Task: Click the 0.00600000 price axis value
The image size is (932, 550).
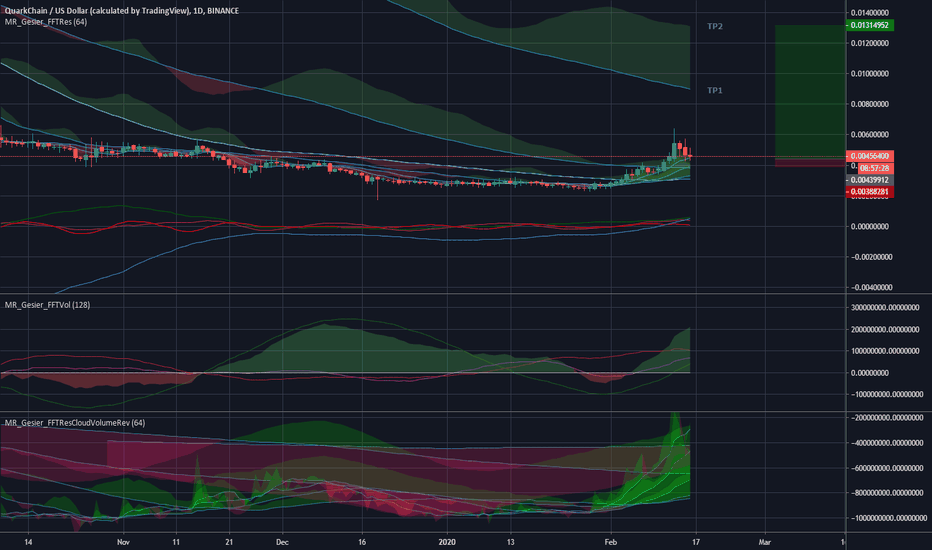Action: click(x=870, y=135)
